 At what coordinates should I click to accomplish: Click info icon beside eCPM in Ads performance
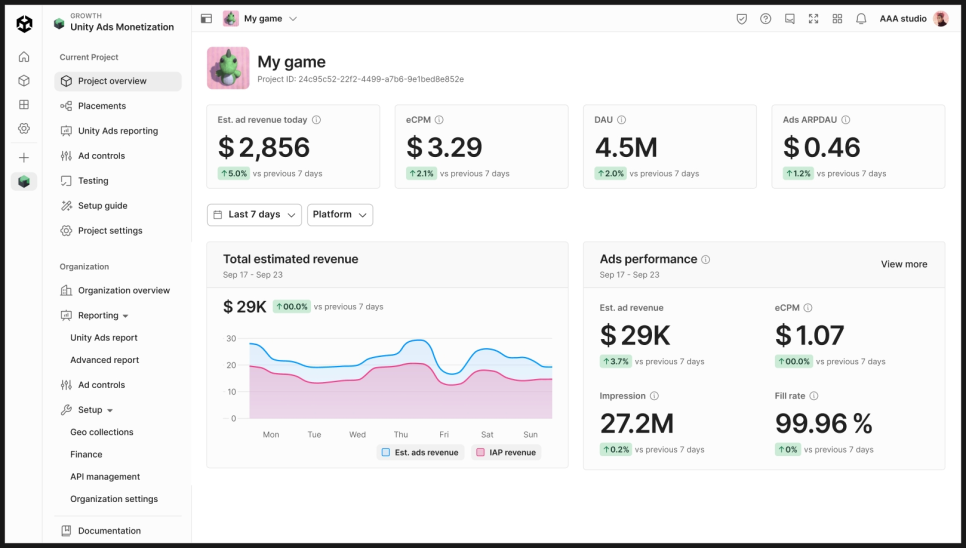808,308
